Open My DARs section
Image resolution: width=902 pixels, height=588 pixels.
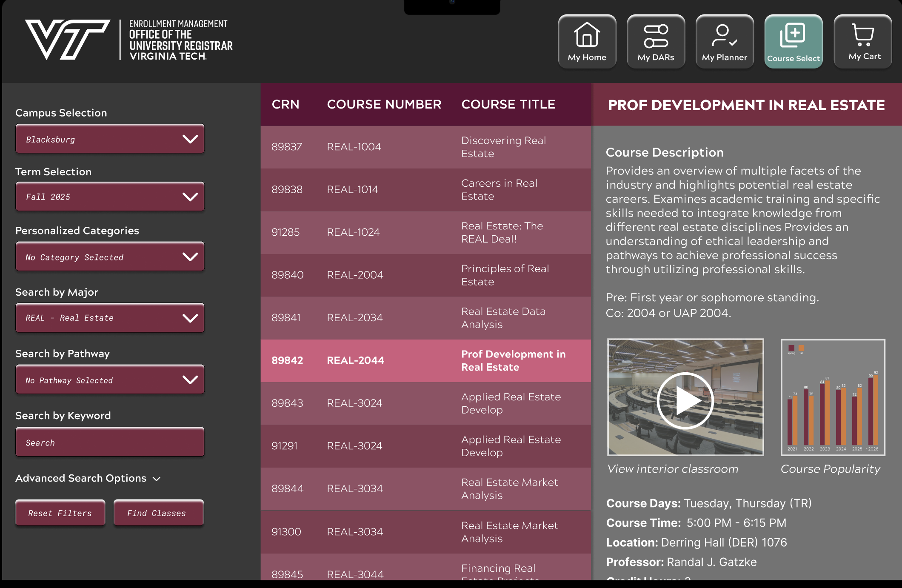pyautogui.click(x=656, y=41)
